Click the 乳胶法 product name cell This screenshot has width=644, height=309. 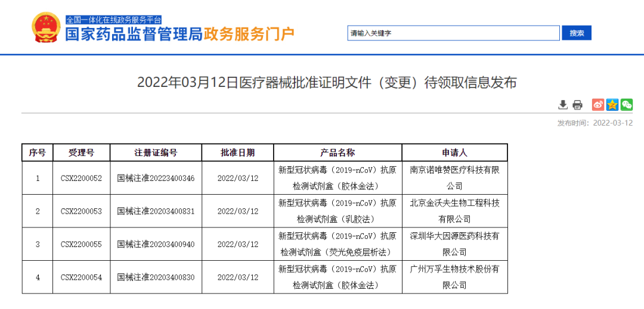337,211
